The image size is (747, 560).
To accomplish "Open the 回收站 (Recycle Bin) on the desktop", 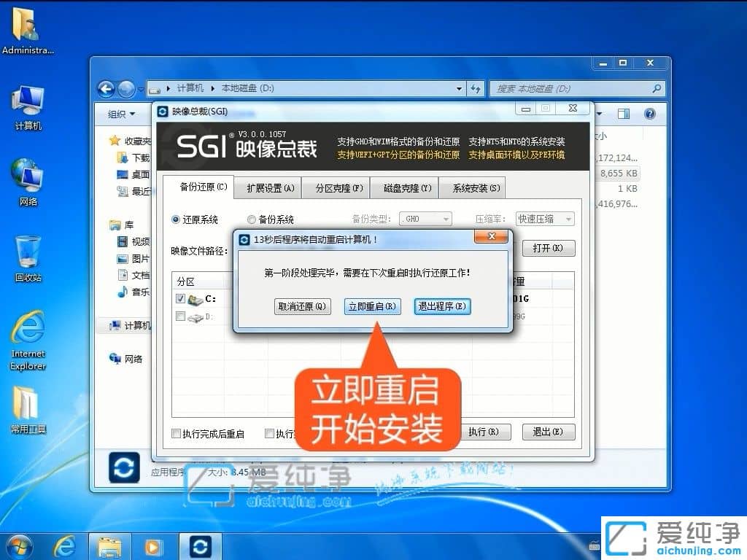I will pos(27,248).
